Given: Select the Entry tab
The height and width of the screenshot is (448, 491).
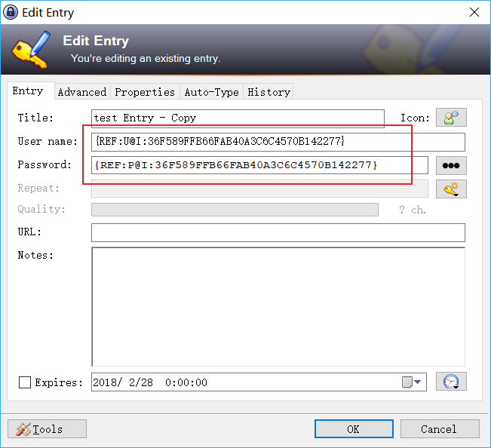Looking at the screenshot, I should click(x=28, y=91).
